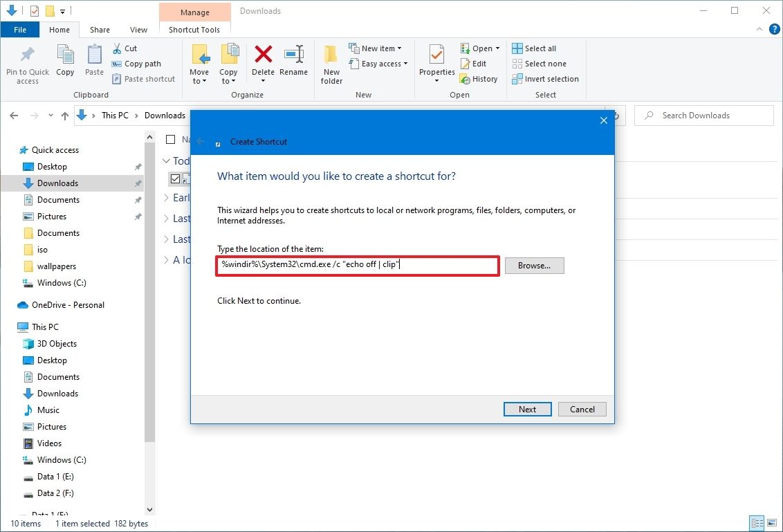The image size is (783, 532).
Task: Switch to the View ribbon tab
Action: click(138, 30)
